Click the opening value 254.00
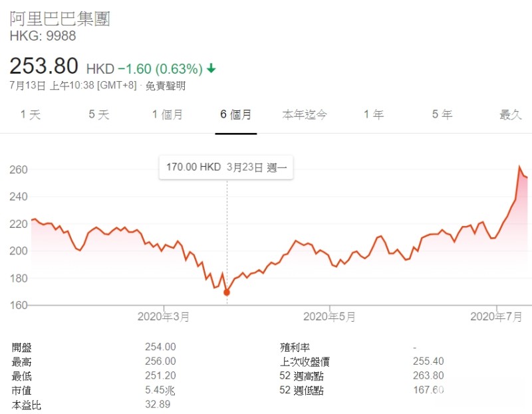 [x=160, y=347]
